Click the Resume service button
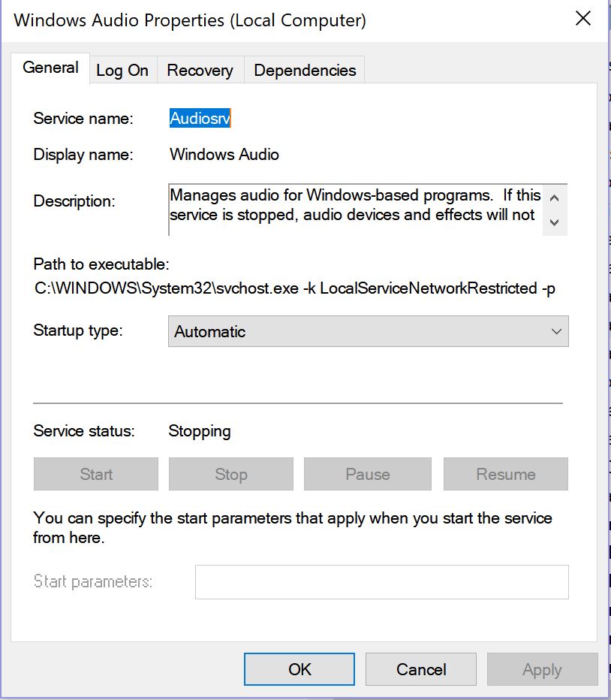The image size is (611, 700). click(x=506, y=474)
